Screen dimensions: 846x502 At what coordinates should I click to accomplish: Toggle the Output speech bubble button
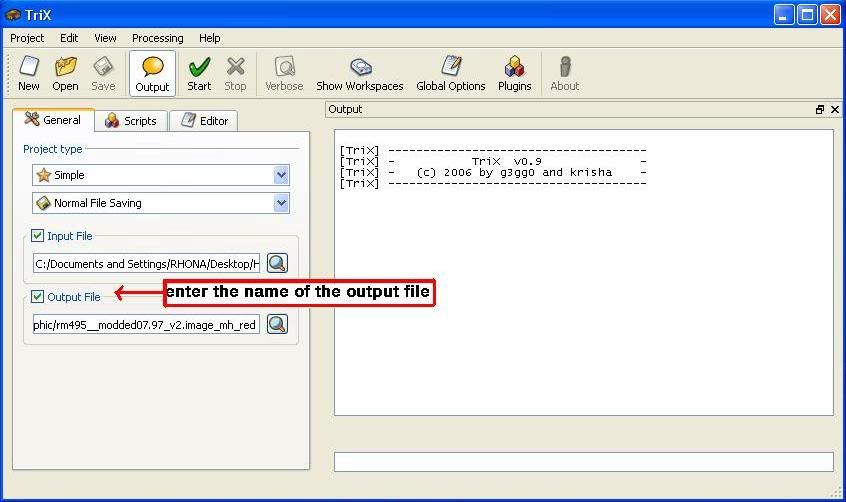pyautogui.click(x=152, y=74)
